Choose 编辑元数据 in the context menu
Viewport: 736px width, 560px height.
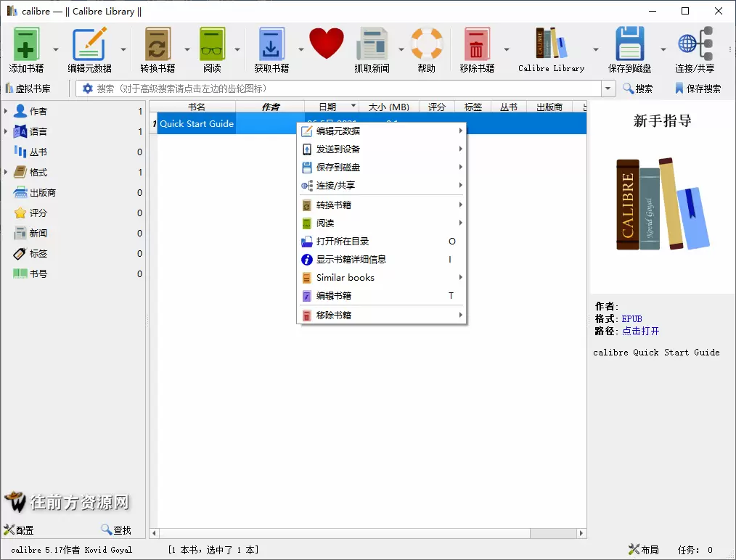(x=382, y=131)
